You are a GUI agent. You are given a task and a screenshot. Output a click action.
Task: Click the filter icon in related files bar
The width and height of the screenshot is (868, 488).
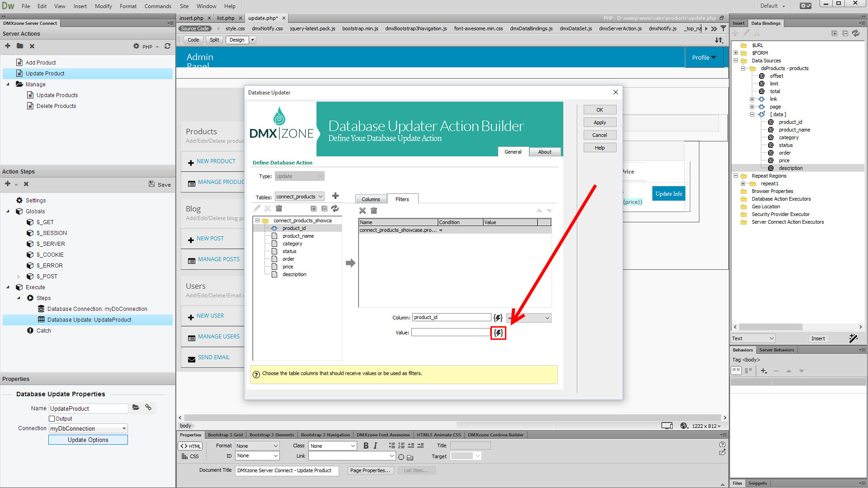click(x=723, y=28)
